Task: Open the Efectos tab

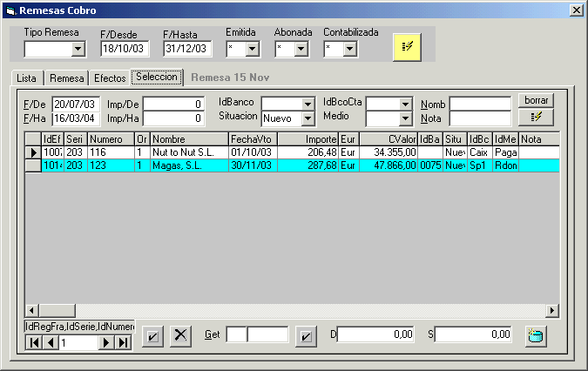Action: 110,78
